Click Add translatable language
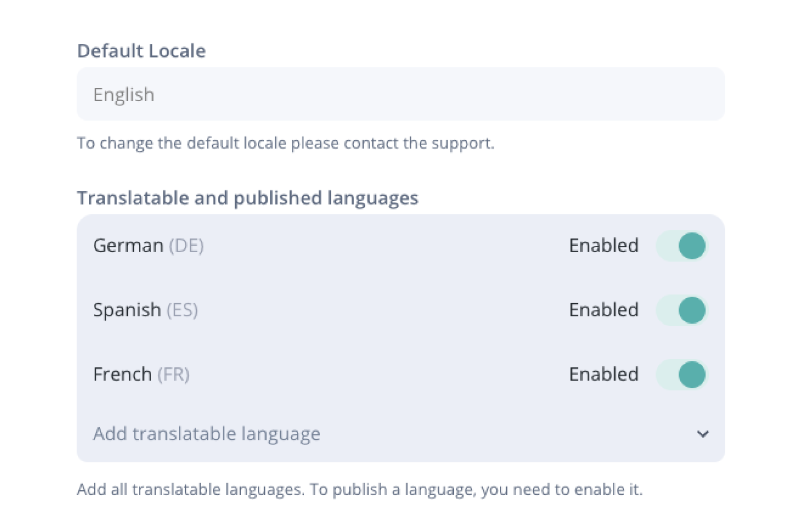Image resolution: width=799 pixels, height=532 pixels. (206, 434)
